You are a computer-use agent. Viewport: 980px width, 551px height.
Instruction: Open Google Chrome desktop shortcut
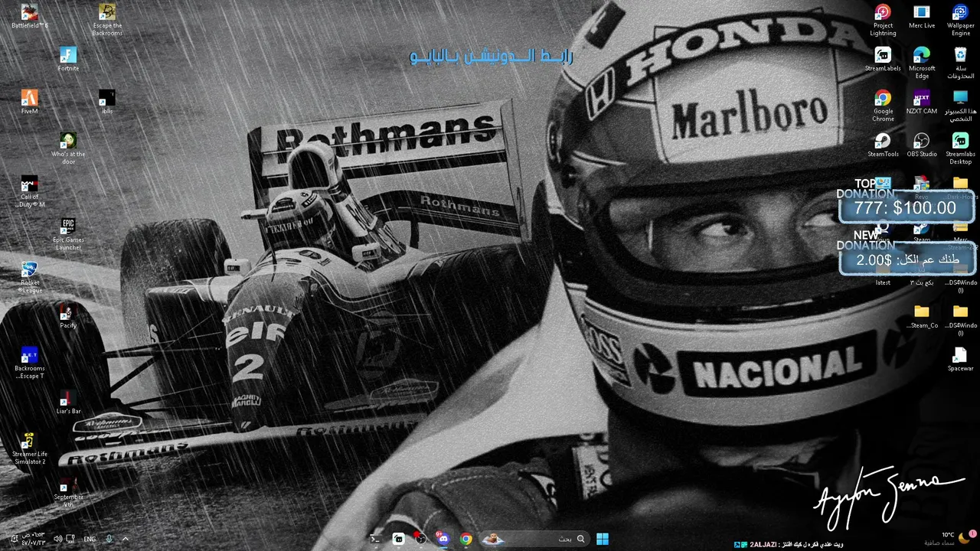tap(883, 106)
